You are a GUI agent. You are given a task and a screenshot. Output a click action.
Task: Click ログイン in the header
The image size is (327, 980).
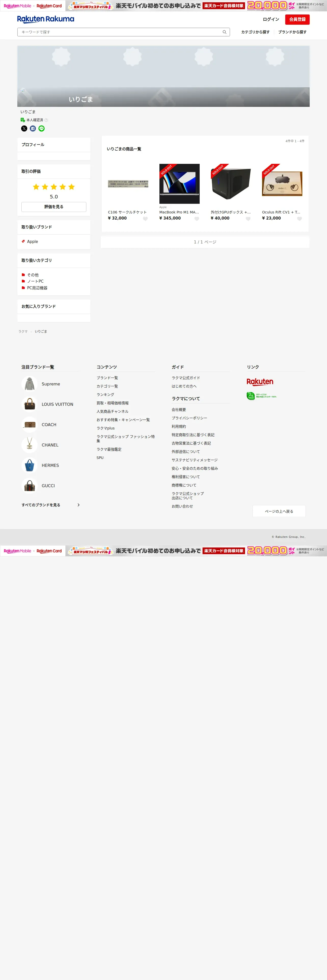tap(271, 19)
